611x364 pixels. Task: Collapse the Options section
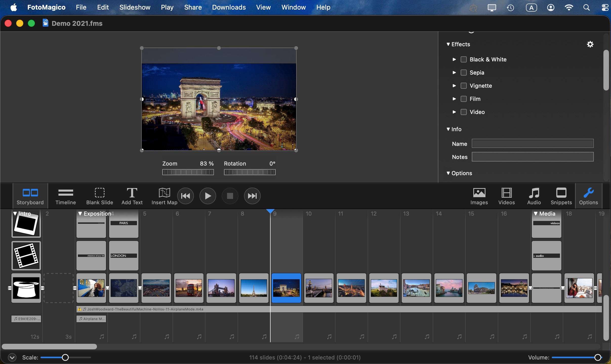pyautogui.click(x=448, y=173)
